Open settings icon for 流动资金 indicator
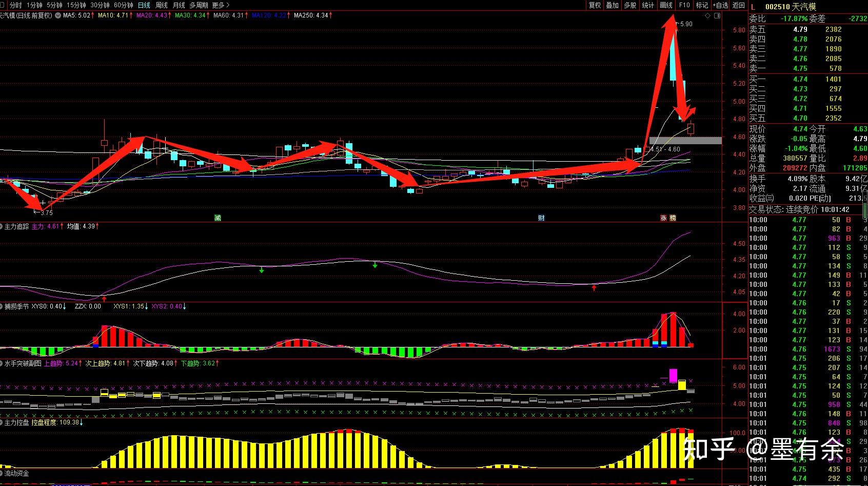Viewport: 868px width, 486px height. pos(2,473)
